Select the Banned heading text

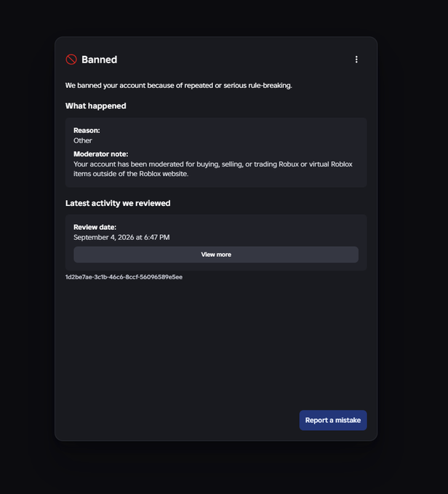99,60
